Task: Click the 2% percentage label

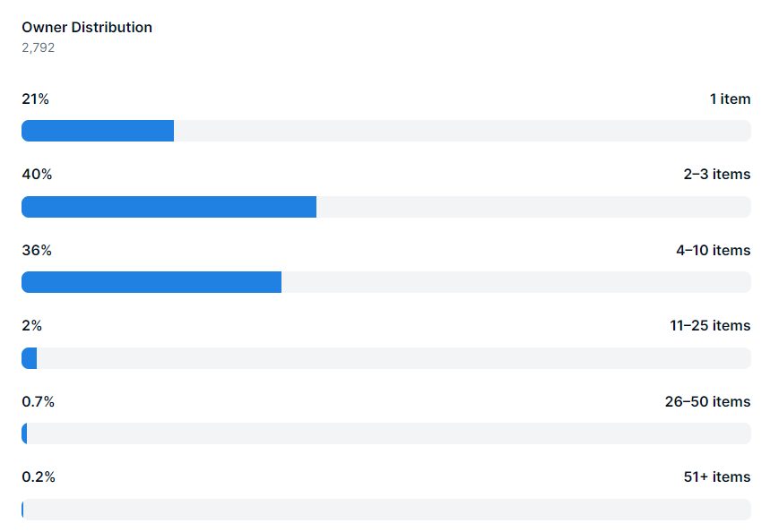Action: point(32,325)
